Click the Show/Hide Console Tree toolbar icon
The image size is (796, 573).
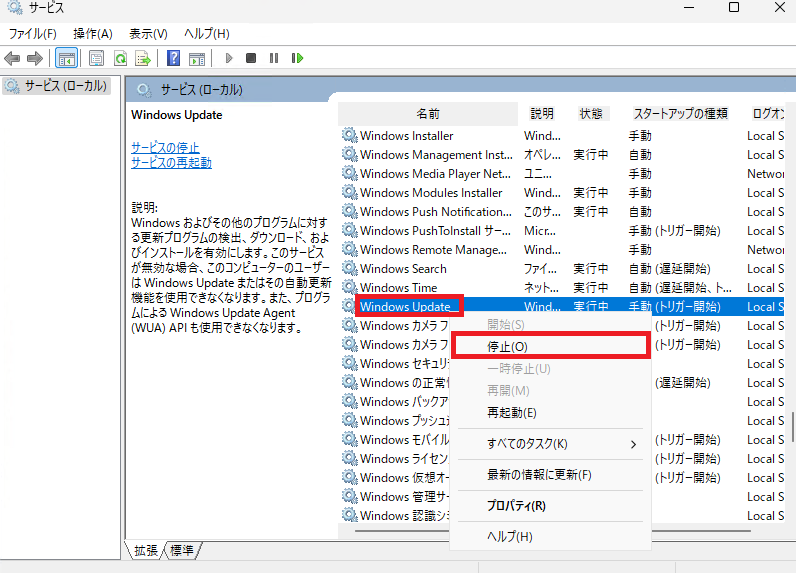pos(66,59)
